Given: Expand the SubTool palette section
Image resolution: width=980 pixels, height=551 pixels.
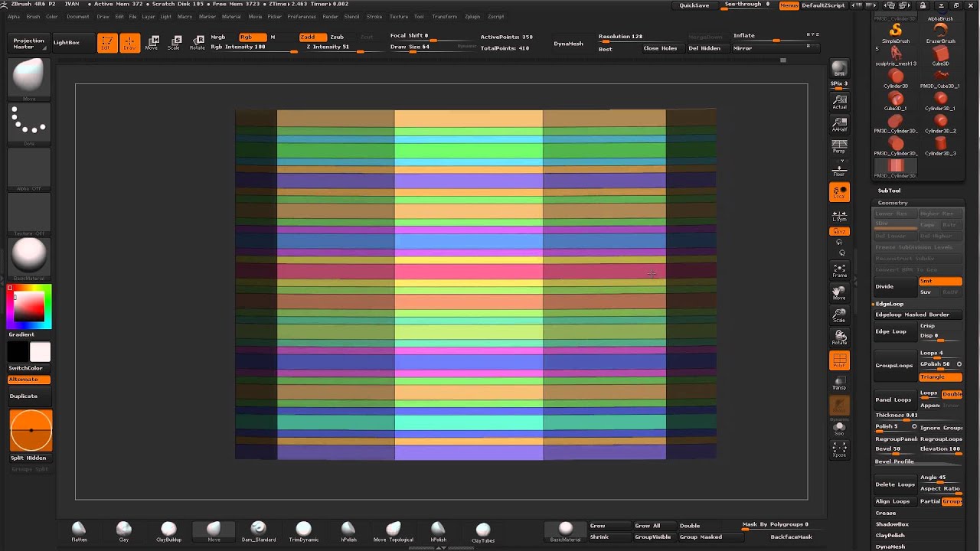Looking at the screenshot, I should pyautogui.click(x=889, y=191).
